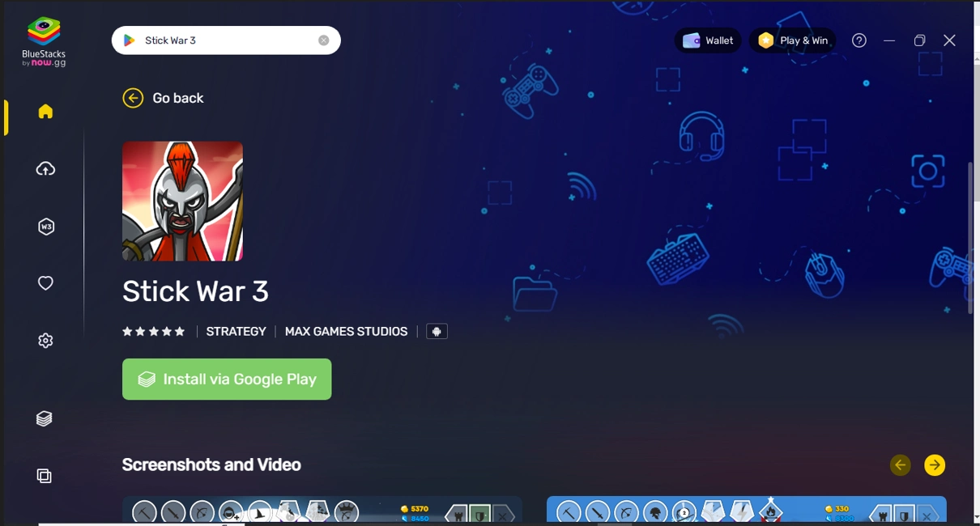
Task: Open the overlapping squares sidebar icon
Action: pos(45,476)
